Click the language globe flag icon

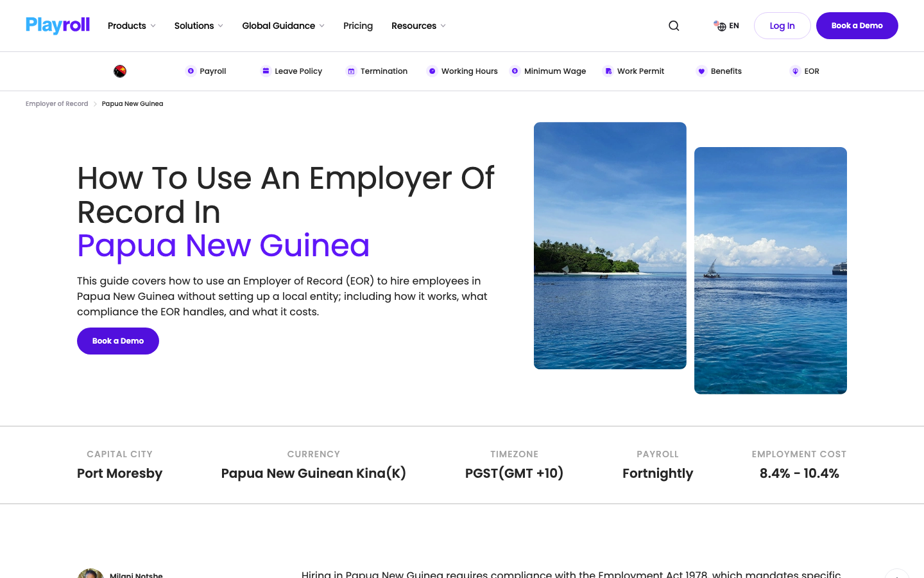point(720,26)
